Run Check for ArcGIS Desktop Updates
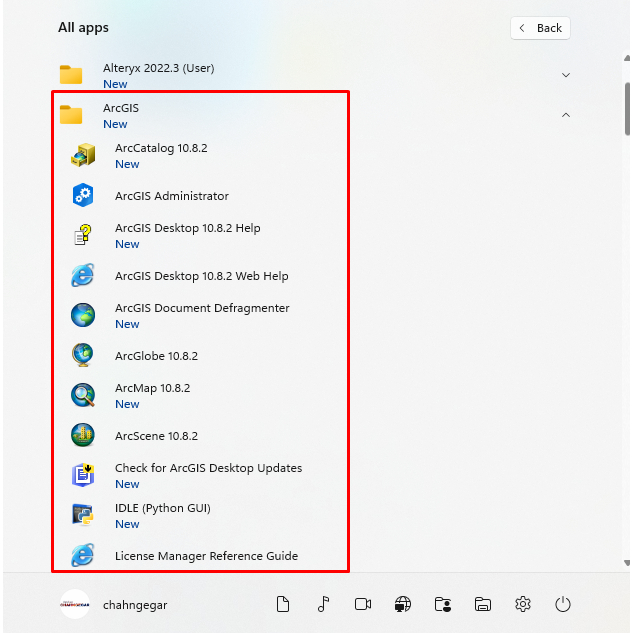 (207, 475)
